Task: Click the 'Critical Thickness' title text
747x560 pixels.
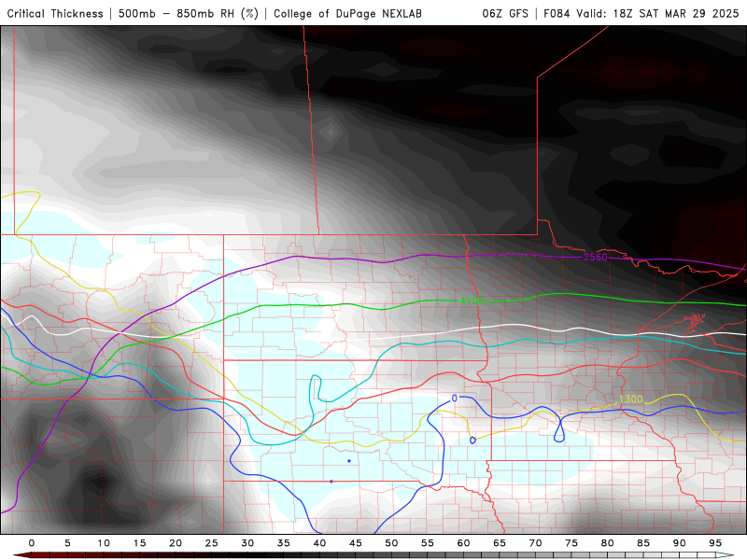Action: click(55, 13)
